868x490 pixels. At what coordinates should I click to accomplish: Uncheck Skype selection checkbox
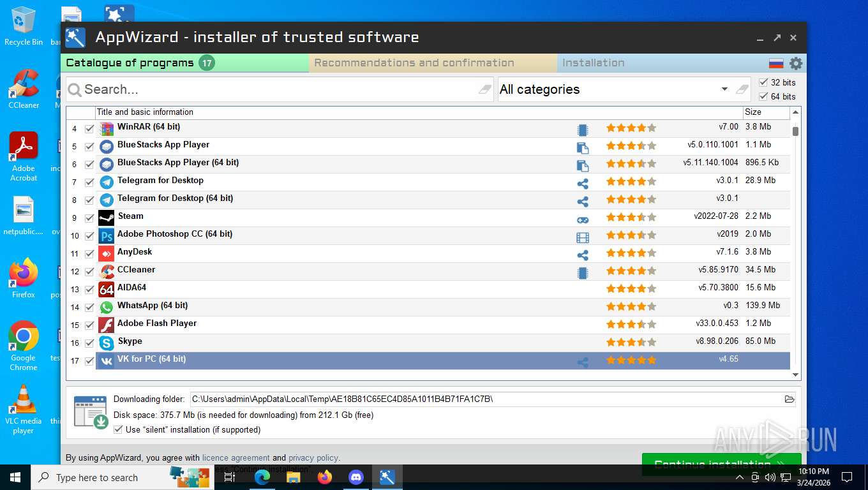pyautogui.click(x=89, y=343)
